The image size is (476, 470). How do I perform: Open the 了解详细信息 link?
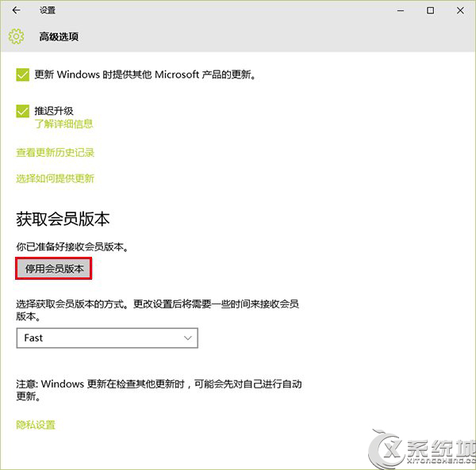63,124
